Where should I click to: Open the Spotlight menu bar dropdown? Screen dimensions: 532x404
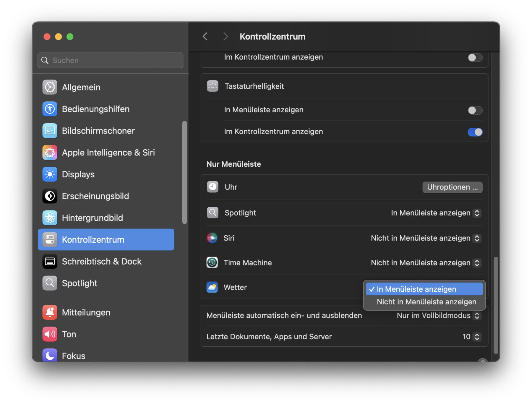point(436,213)
